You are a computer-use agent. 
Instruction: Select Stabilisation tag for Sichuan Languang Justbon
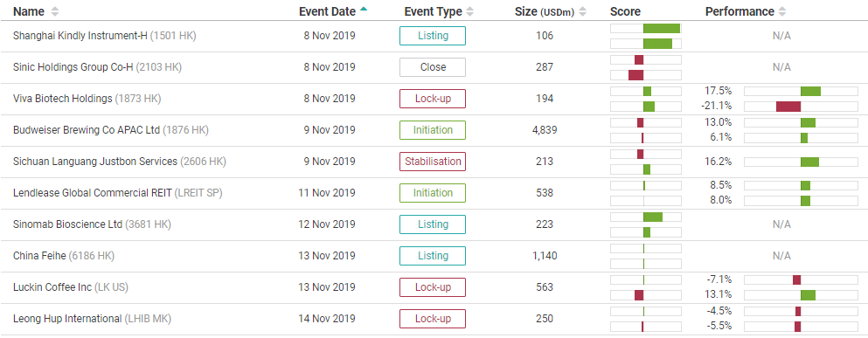point(433,162)
